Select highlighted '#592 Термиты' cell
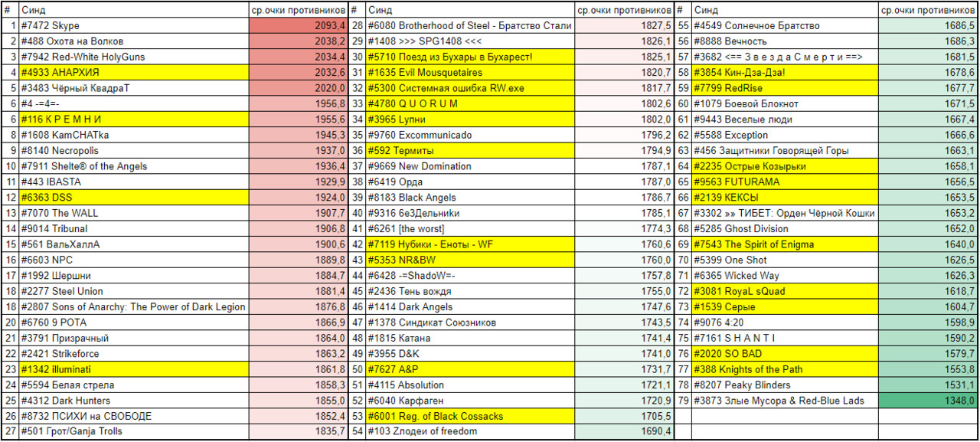The width and height of the screenshot is (980, 442). point(469,151)
